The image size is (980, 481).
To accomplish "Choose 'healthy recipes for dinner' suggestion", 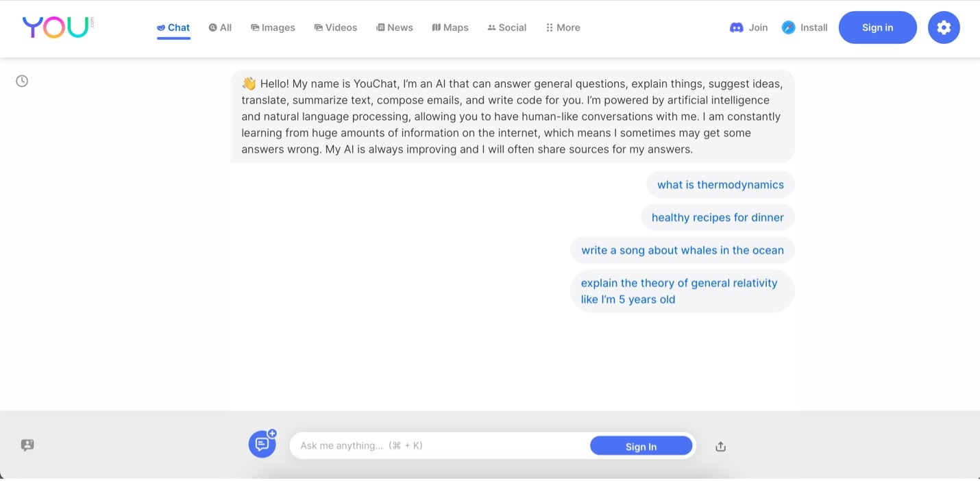I will pos(718,217).
